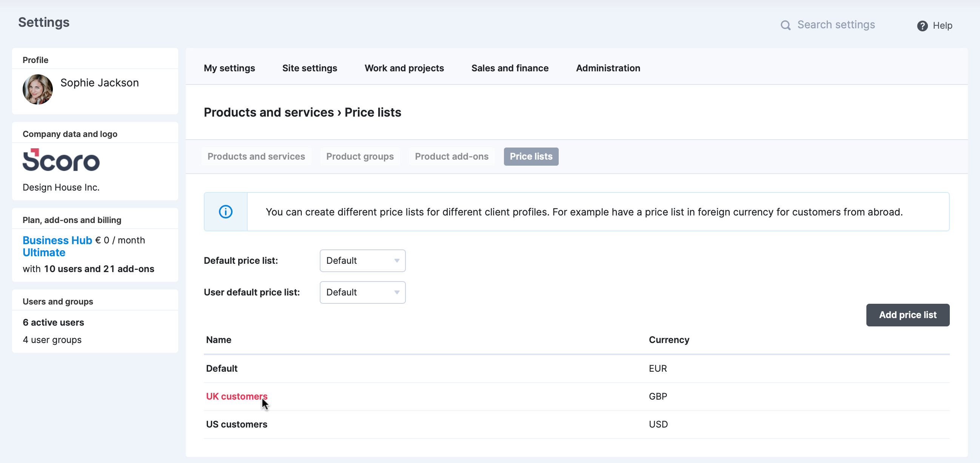Open the UK customers price list

pyautogui.click(x=237, y=397)
